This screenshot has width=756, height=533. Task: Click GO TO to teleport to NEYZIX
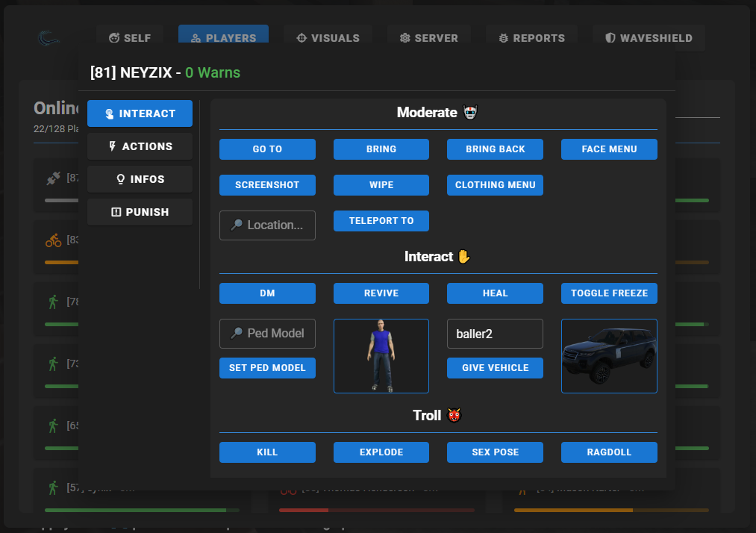point(267,149)
